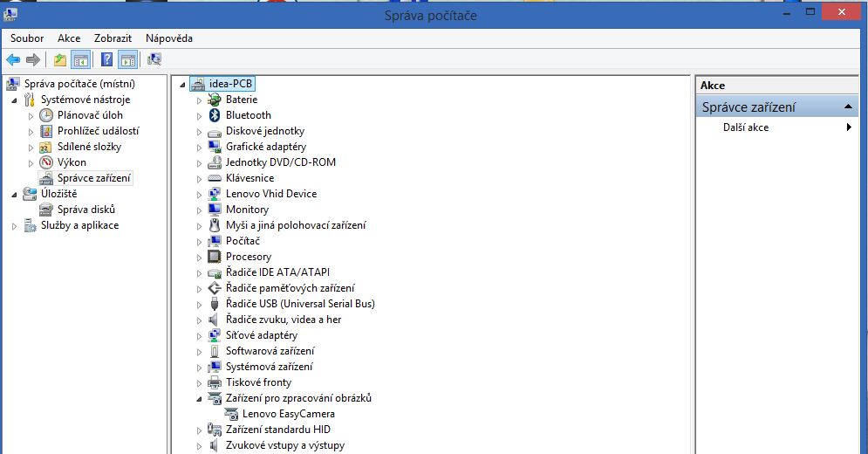Open the Akce menu
868x454 pixels.
pyautogui.click(x=69, y=38)
